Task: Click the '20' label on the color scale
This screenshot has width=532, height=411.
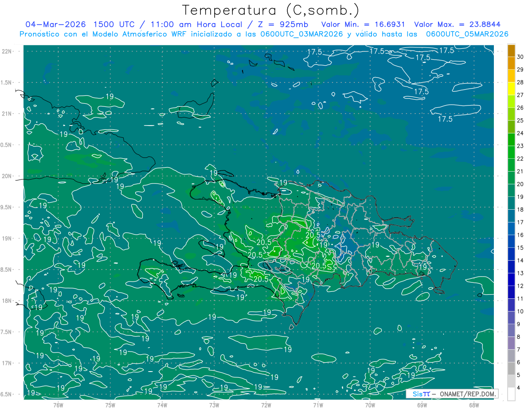Action: [x=520, y=184]
